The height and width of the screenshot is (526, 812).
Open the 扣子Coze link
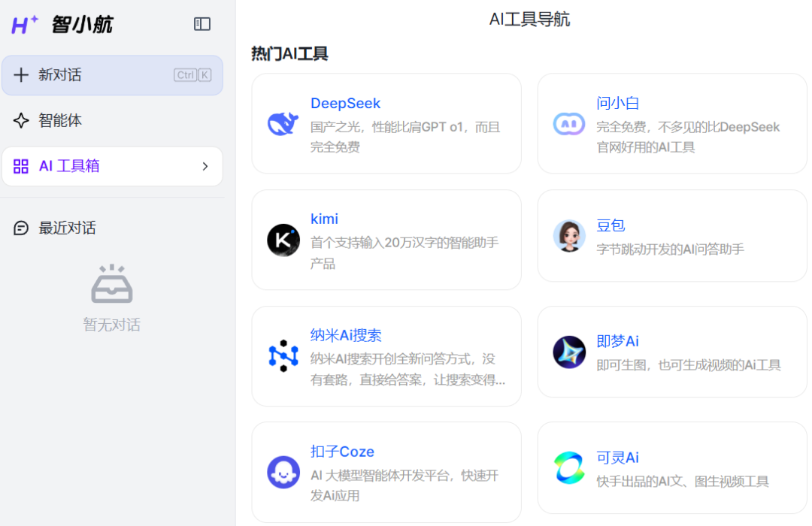pyautogui.click(x=342, y=452)
